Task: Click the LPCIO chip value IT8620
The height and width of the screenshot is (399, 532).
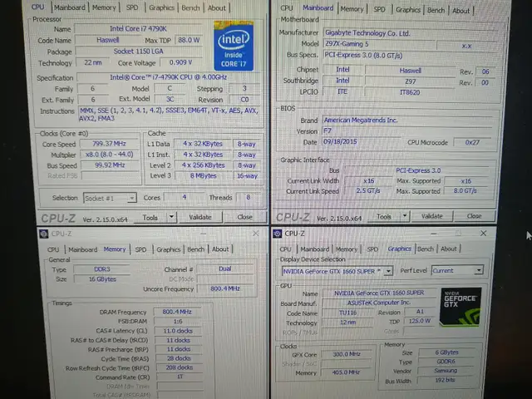Action: pos(410,92)
